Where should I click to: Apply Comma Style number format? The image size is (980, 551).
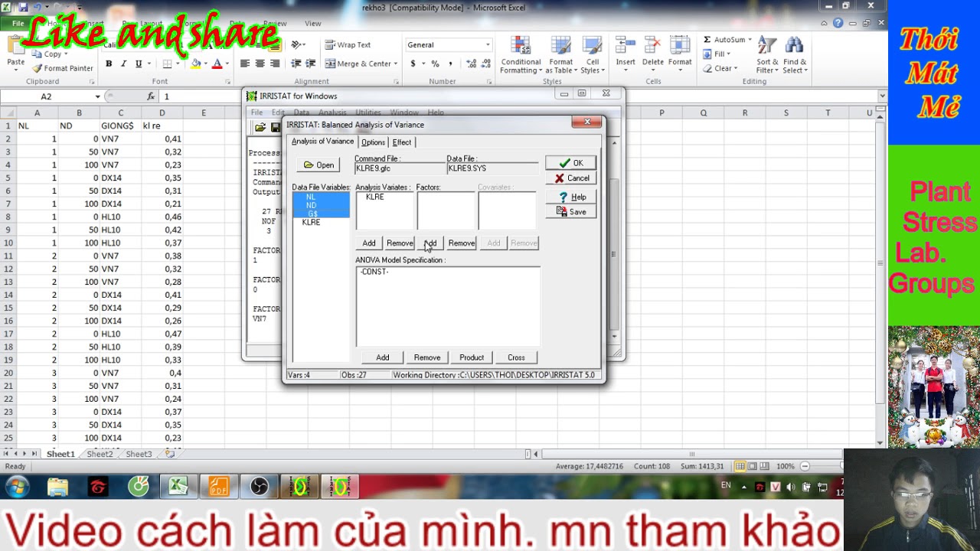[450, 64]
